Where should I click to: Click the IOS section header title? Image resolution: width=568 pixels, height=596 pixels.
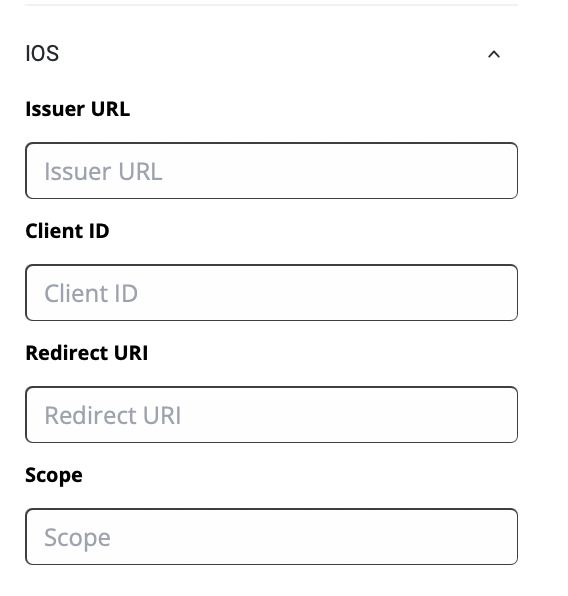coord(42,54)
